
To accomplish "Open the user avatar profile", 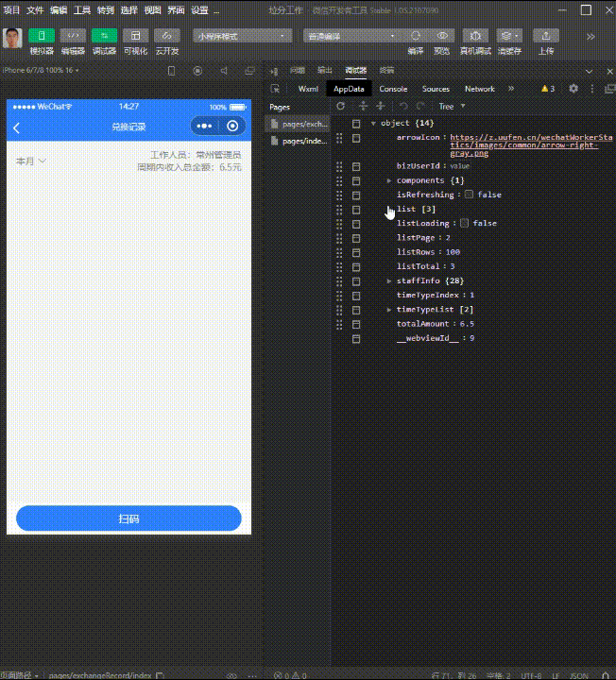I will [12, 38].
